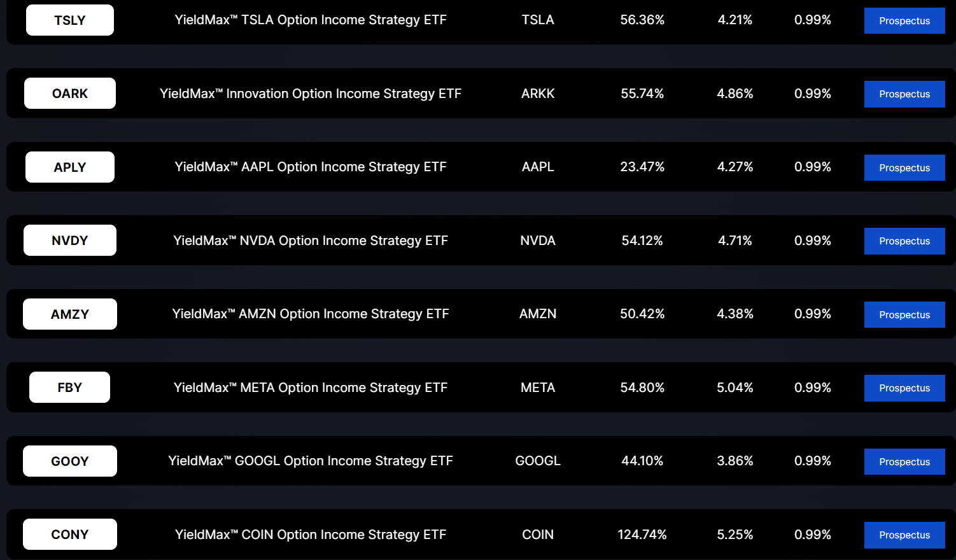This screenshot has height=560, width=956.
Task: Click the OARK ticker badge
Action: click(x=69, y=93)
